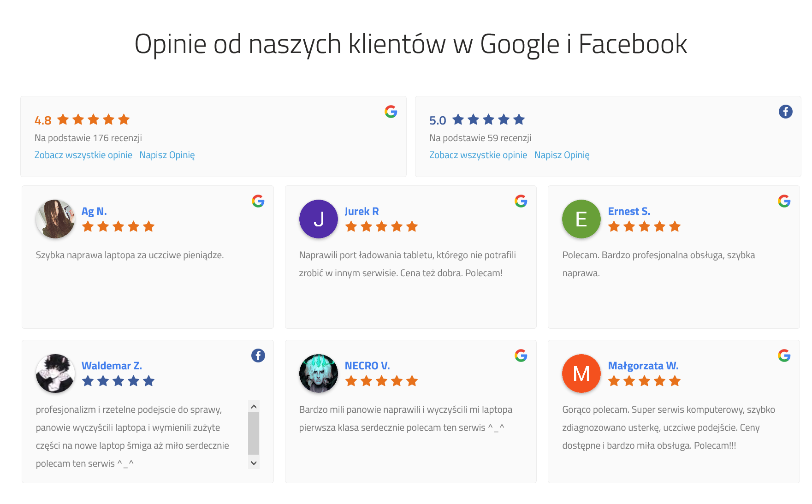The height and width of the screenshot is (504, 812).
Task: Click the scrollbar thumb in Waldemar Z.'s review
Action: 254,433
